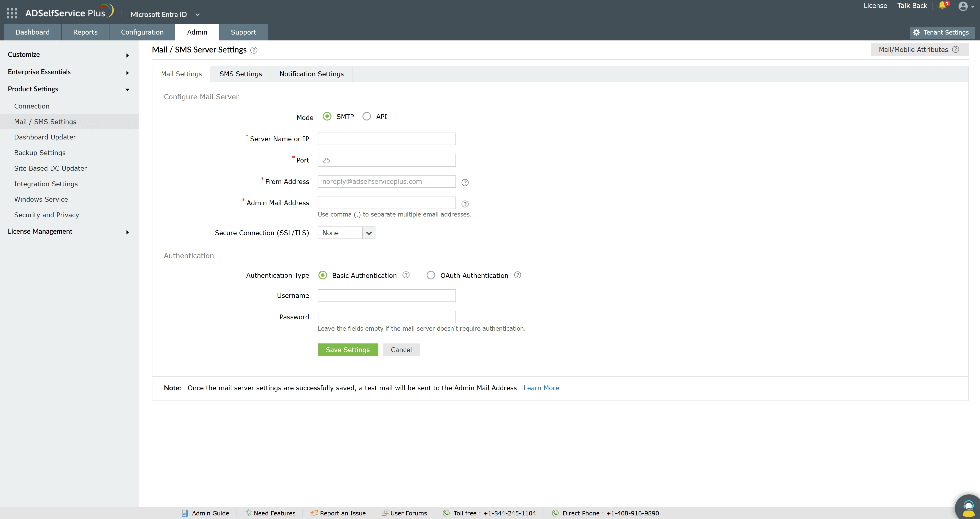
Task: Open the apps grid launcher icon
Action: click(12, 13)
